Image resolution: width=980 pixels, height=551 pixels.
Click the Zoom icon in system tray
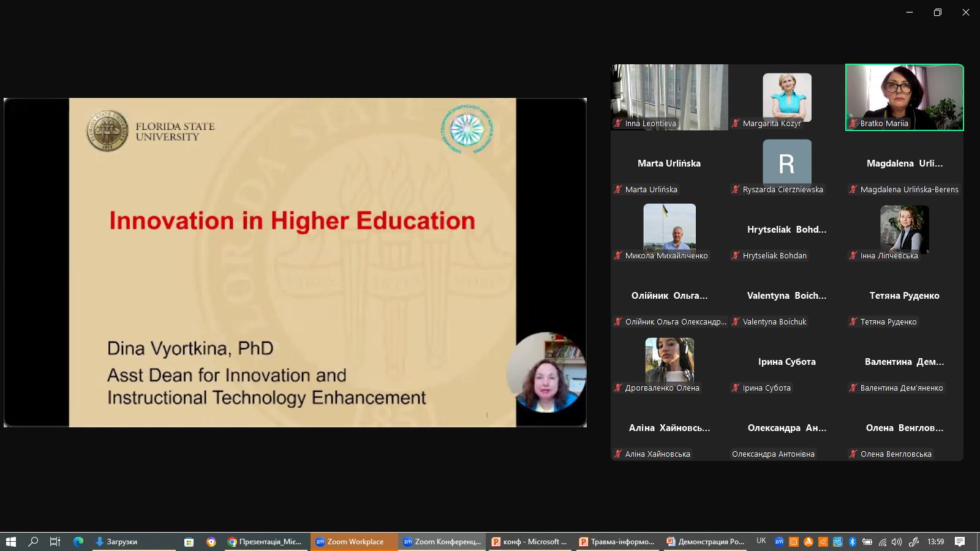[779, 542]
